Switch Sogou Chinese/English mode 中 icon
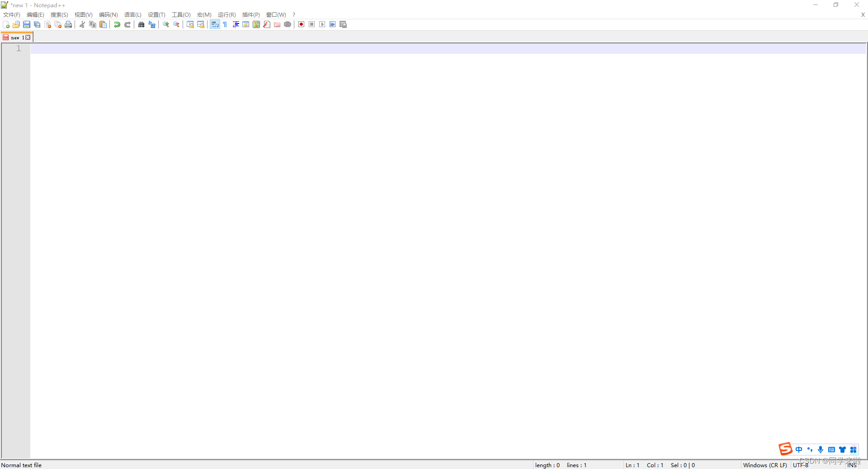This screenshot has width=868, height=469. pos(799,450)
